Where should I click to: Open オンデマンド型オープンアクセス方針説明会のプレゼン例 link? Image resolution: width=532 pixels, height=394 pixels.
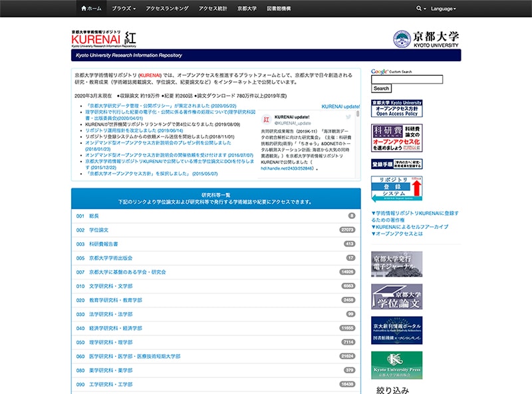pyautogui.click(x=158, y=146)
